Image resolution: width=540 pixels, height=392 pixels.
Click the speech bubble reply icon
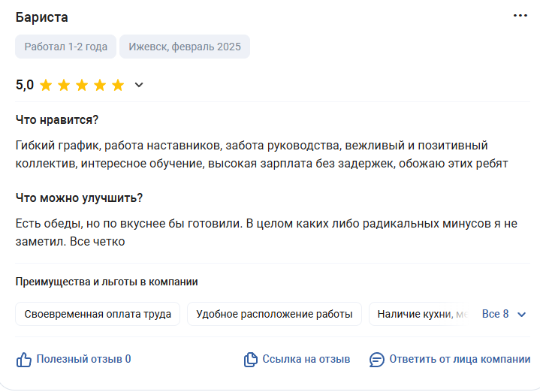377,360
